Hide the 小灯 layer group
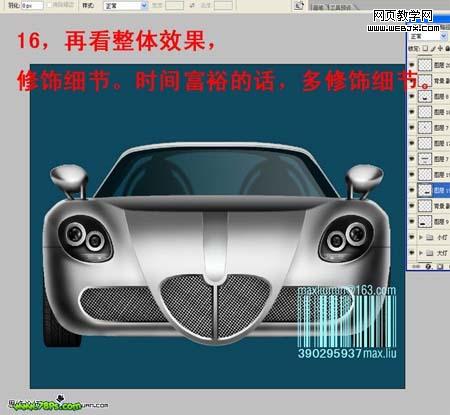Viewport: 450px width, 415px height. [412, 237]
